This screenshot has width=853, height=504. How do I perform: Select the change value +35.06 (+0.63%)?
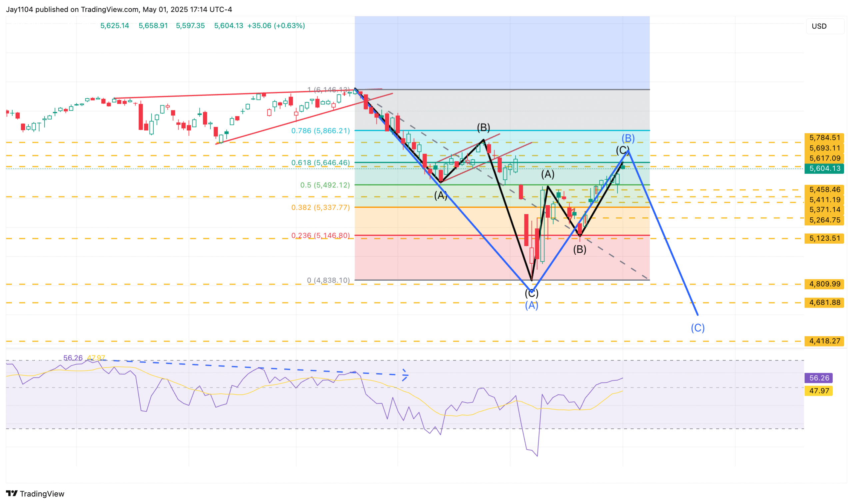click(276, 26)
